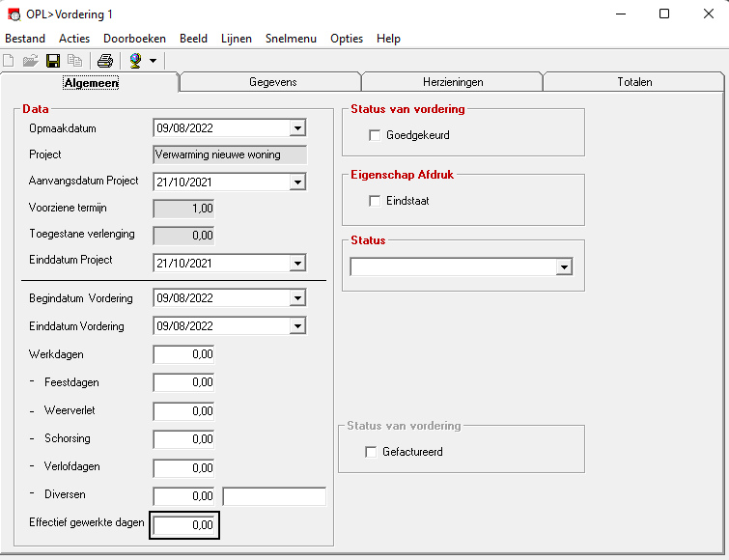Click the Open folder toolbar icon
The height and width of the screenshot is (560, 729).
point(30,61)
